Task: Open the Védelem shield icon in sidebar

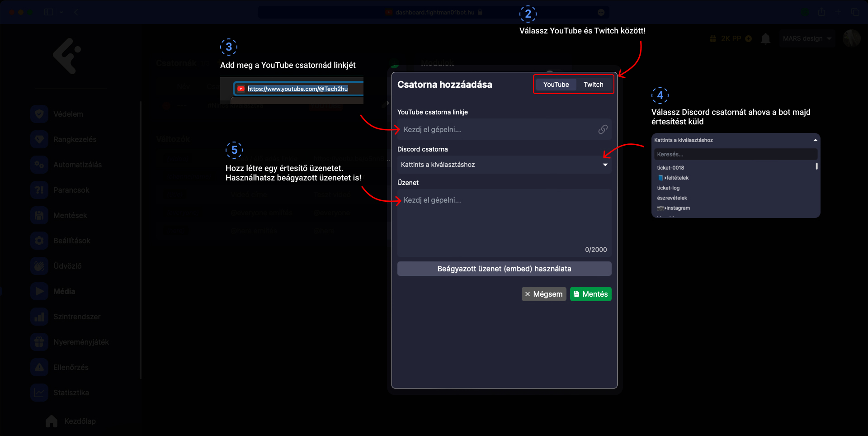Action: [x=39, y=114]
